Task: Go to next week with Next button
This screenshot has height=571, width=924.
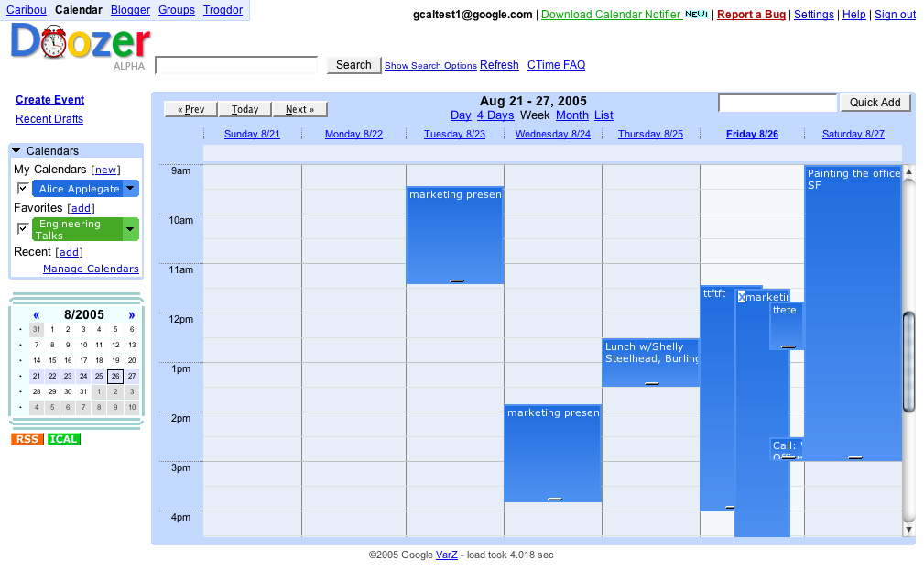Action: tap(300, 109)
